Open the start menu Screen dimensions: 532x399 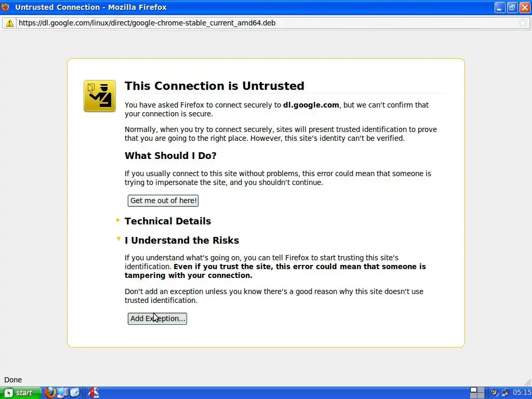pos(20,393)
